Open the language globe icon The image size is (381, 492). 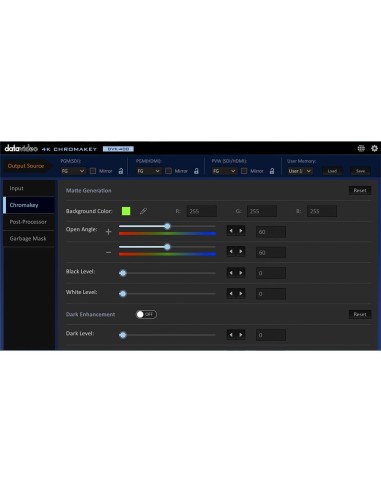click(x=361, y=148)
